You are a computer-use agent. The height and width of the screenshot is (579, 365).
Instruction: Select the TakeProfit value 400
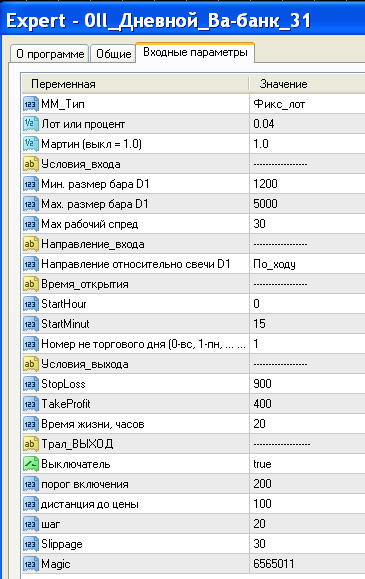pyautogui.click(x=262, y=404)
